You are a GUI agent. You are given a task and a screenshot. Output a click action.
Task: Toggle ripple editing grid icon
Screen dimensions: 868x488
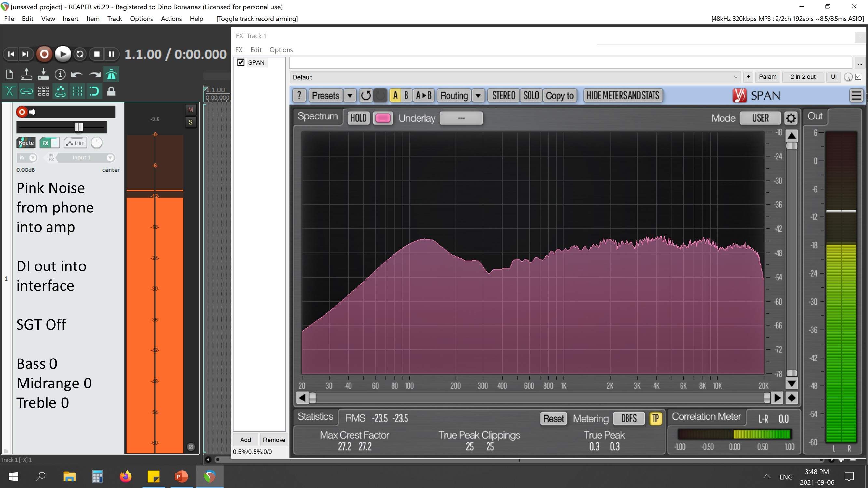tap(44, 91)
